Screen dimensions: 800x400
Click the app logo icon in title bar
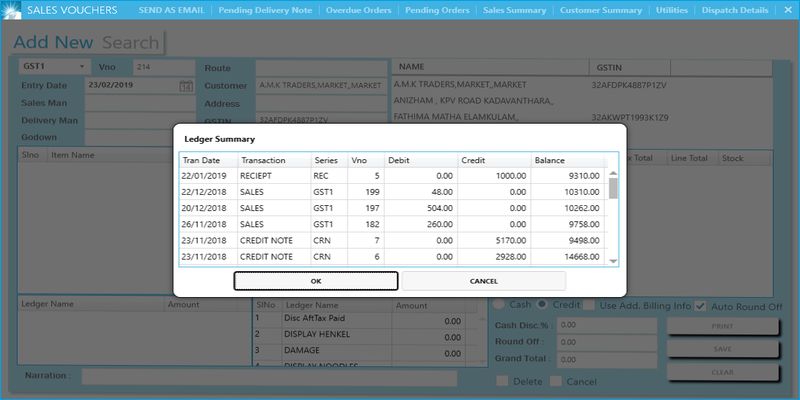click(x=10, y=10)
